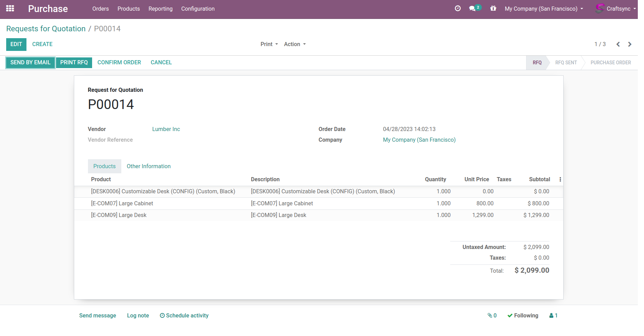Screen dimensions: 644x336
Task: Expand the Print dropdown
Action: pyautogui.click(x=269, y=44)
